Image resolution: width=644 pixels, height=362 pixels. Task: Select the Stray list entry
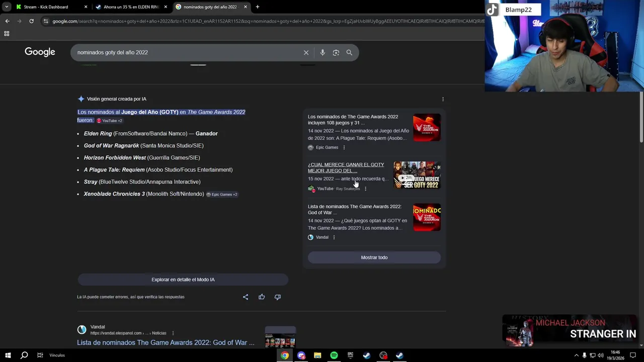pos(142,182)
